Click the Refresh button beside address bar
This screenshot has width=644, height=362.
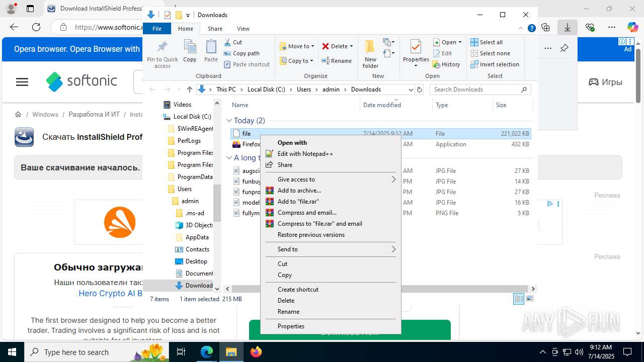click(420, 89)
